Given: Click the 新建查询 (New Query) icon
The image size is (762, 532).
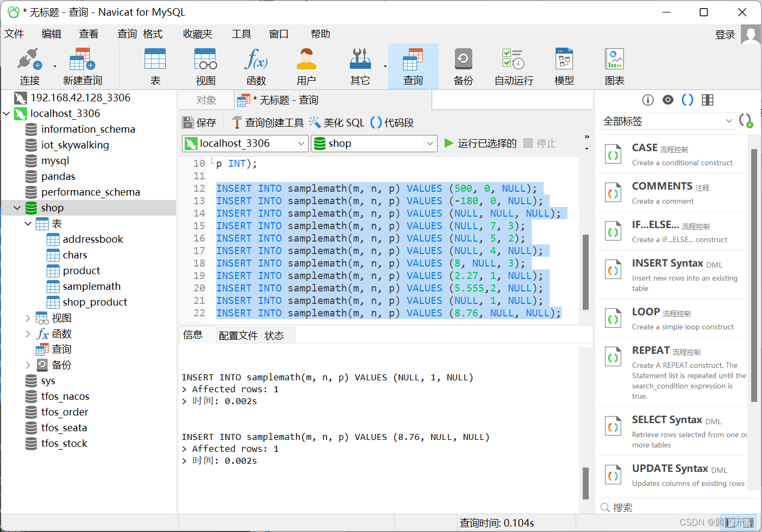Looking at the screenshot, I should click(82, 66).
